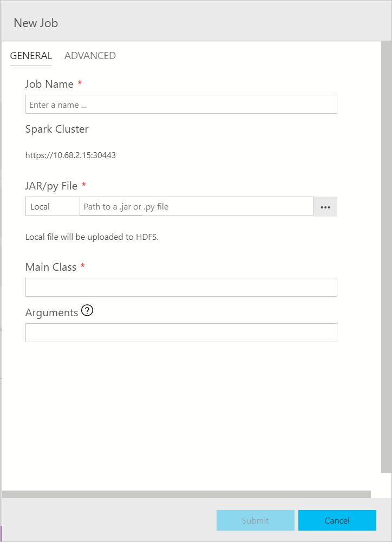
Task: Cancel the New Job dialog
Action: tap(337, 520)
